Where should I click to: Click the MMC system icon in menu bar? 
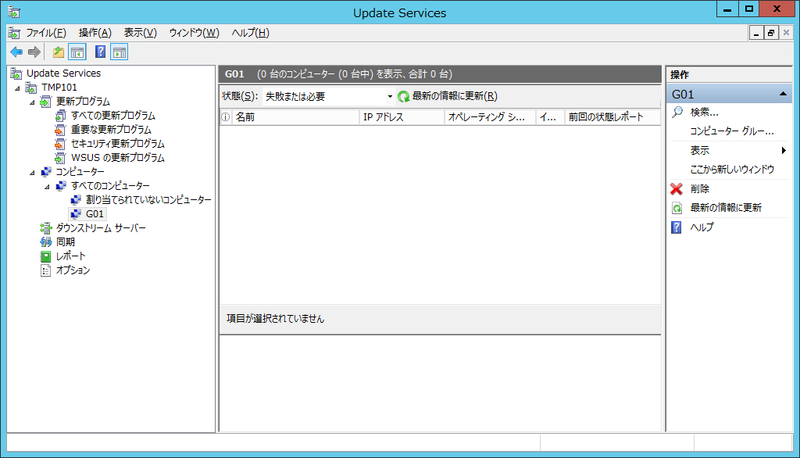click(14, 33)
